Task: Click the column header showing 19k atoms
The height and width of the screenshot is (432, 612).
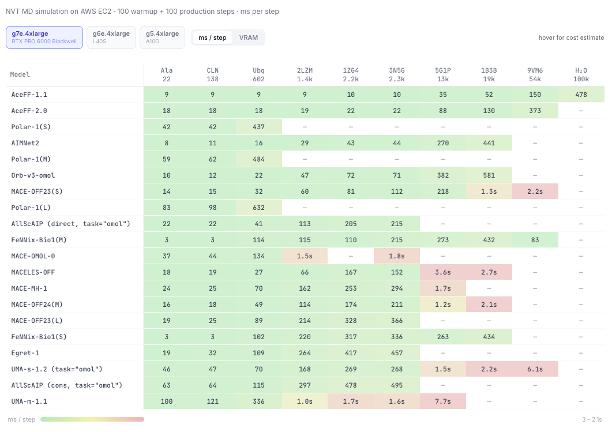Action: [489, 75]
